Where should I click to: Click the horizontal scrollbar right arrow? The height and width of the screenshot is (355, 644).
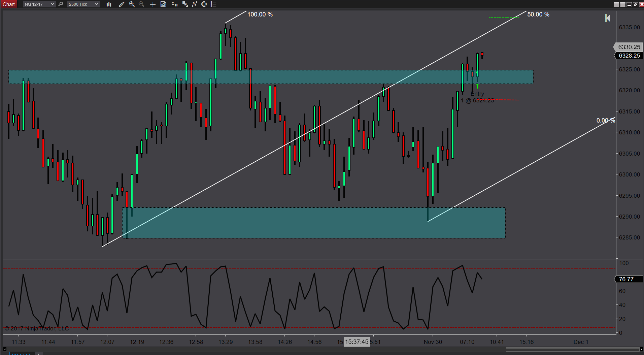click(x=641, y=349)
